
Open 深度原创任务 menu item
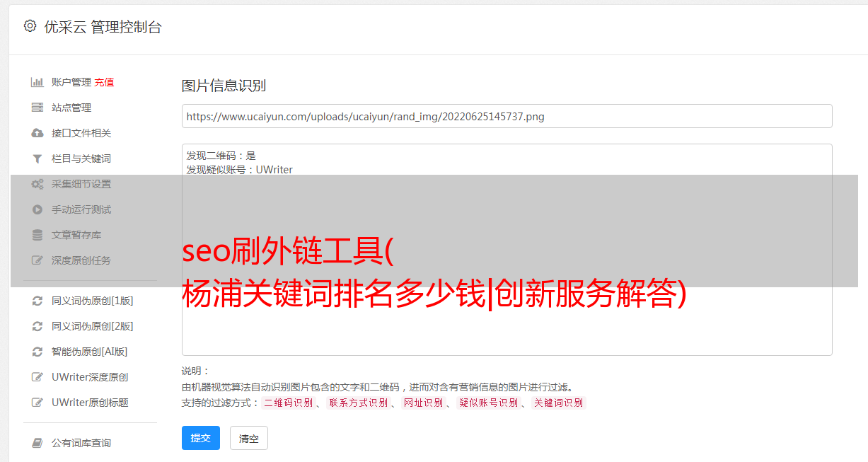pyautogui.click(x=81, y=260)
